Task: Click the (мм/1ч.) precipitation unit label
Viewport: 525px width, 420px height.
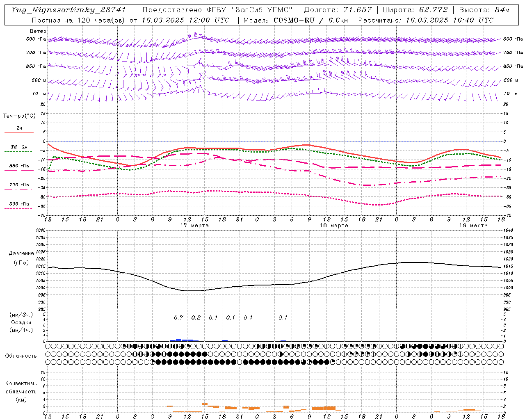Action: (x=21, y=330)
